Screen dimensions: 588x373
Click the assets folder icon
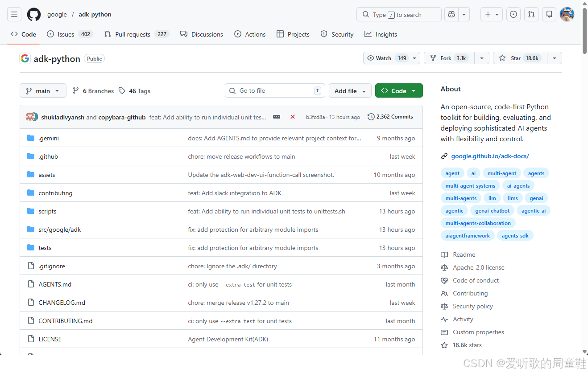(31, 175)
